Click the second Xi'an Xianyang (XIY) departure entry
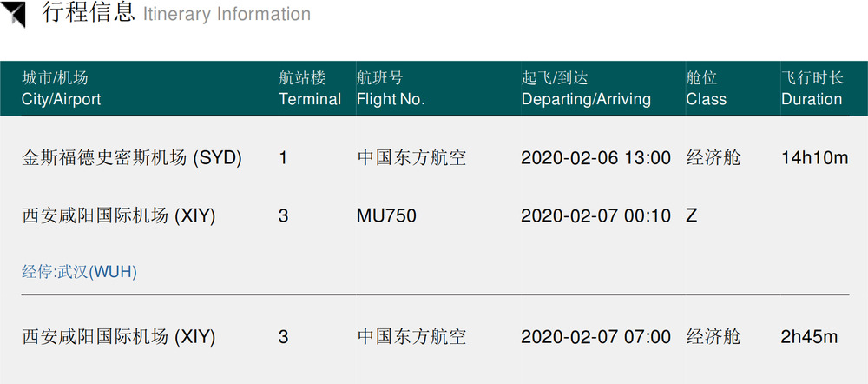This screenshot has width=868, height=384. 119,336
